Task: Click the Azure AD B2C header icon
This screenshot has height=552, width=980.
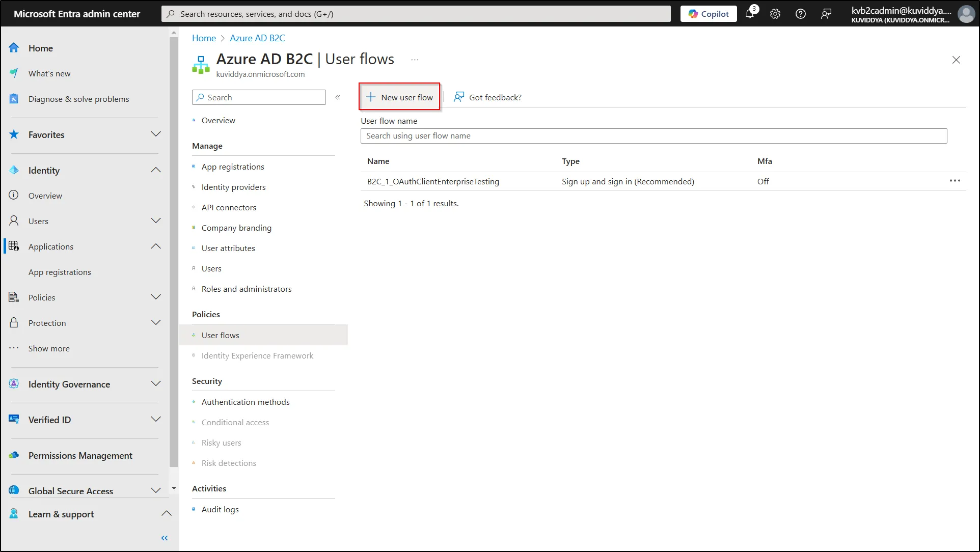Action: [201, 65]
